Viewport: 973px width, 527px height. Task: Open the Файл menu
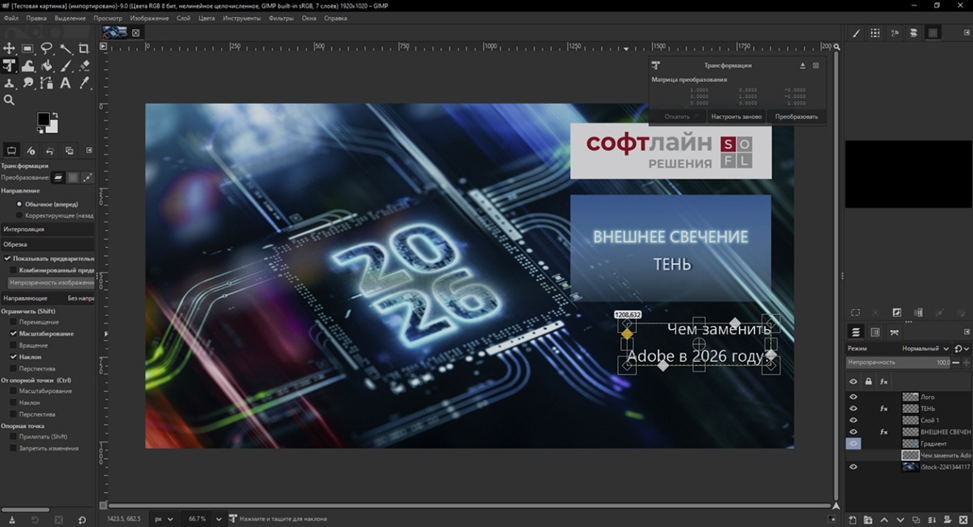(x=11, y=18)
